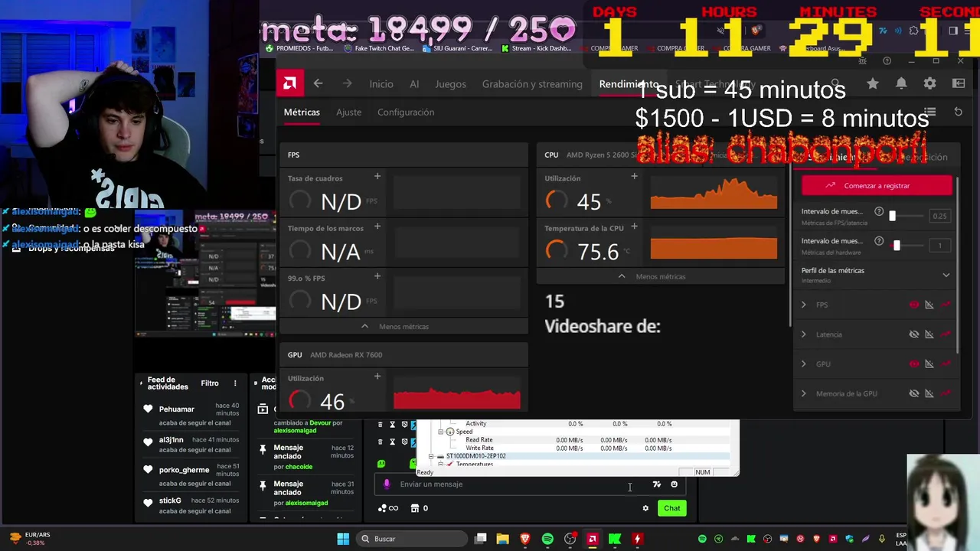Click the EUR/ARS widget in the taskbar

tap(31, 539)
